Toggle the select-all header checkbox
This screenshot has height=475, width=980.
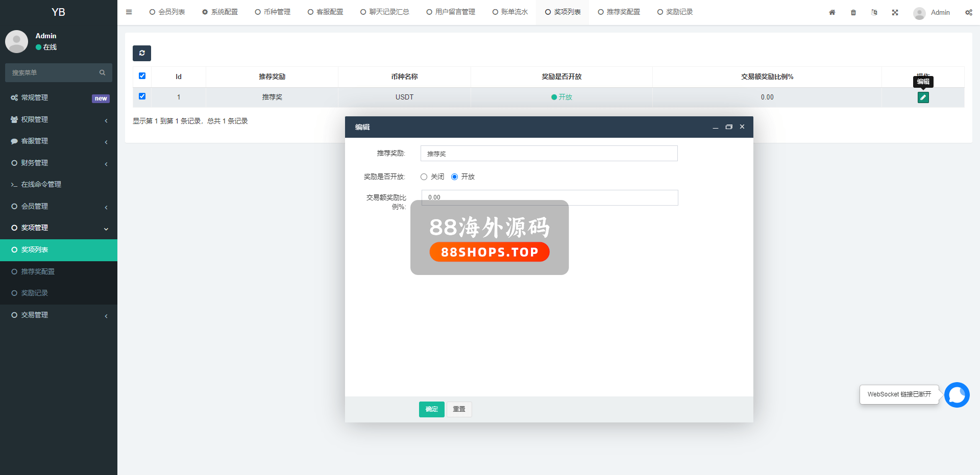click(x=142, y=76)
